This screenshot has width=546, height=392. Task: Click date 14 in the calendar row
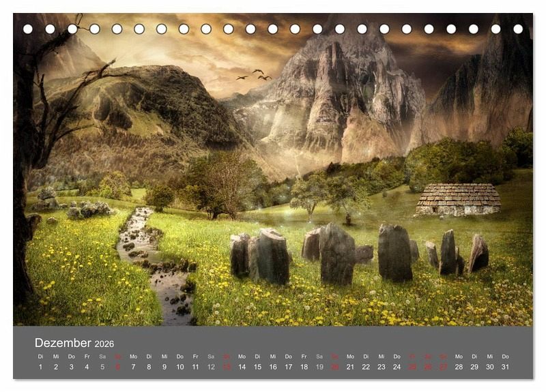242,367
